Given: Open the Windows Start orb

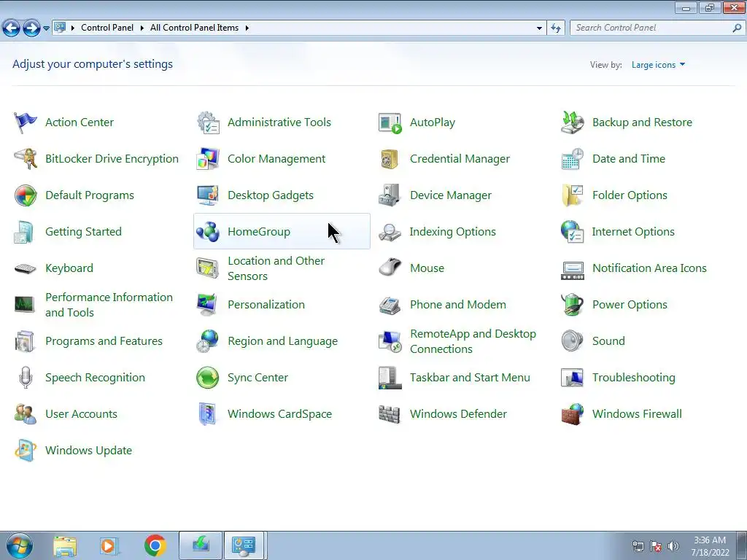Looking at the screenshot, I should coord(20,545).
